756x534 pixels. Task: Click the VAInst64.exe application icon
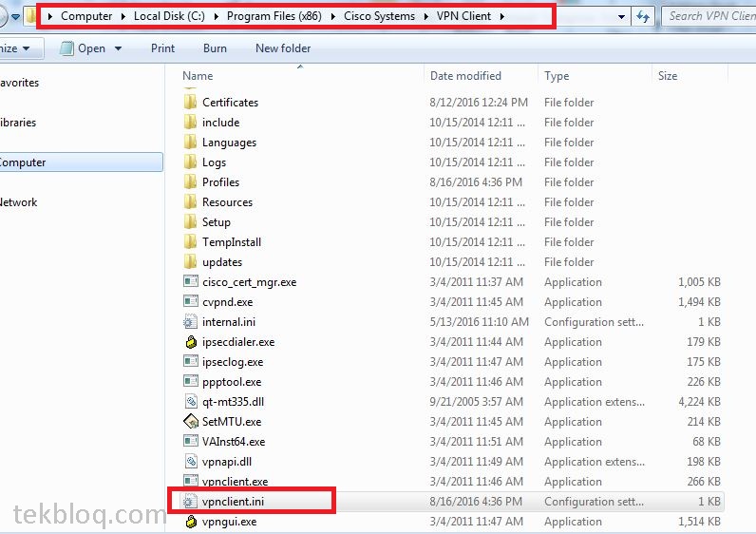point(191,441)
